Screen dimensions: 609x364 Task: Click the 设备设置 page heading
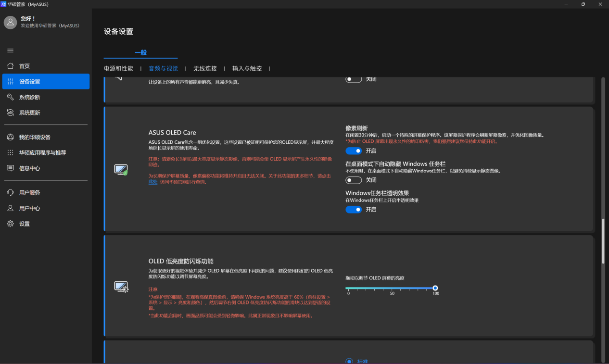(118, 32)
